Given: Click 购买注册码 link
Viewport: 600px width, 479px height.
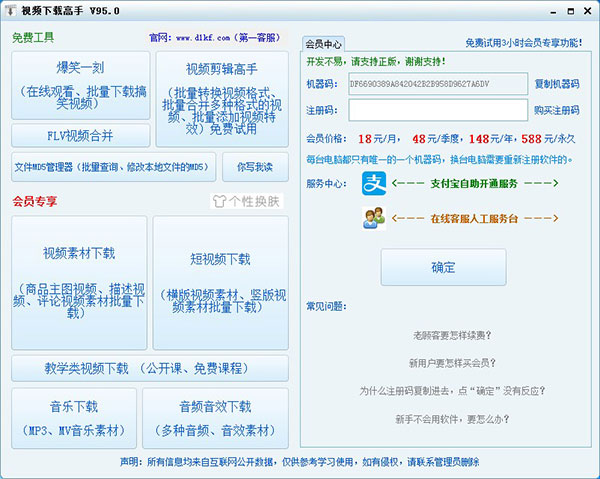Looking at the screenshot, I should [557, 110].
